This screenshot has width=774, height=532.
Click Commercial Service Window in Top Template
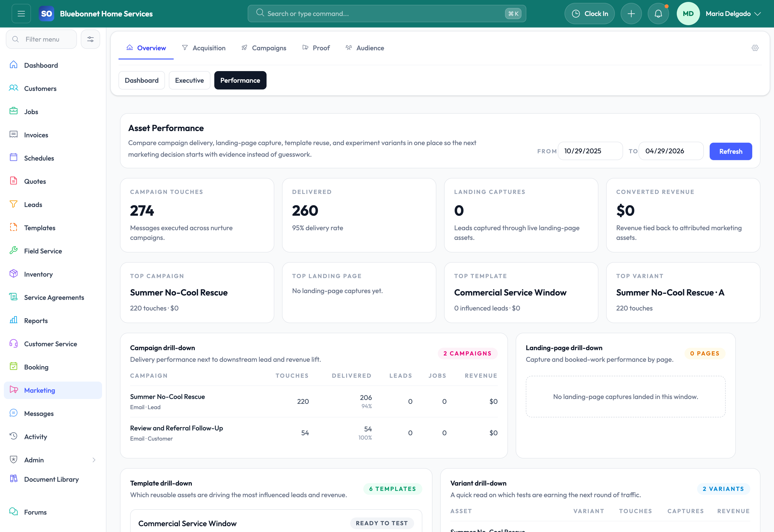point(510,293)
